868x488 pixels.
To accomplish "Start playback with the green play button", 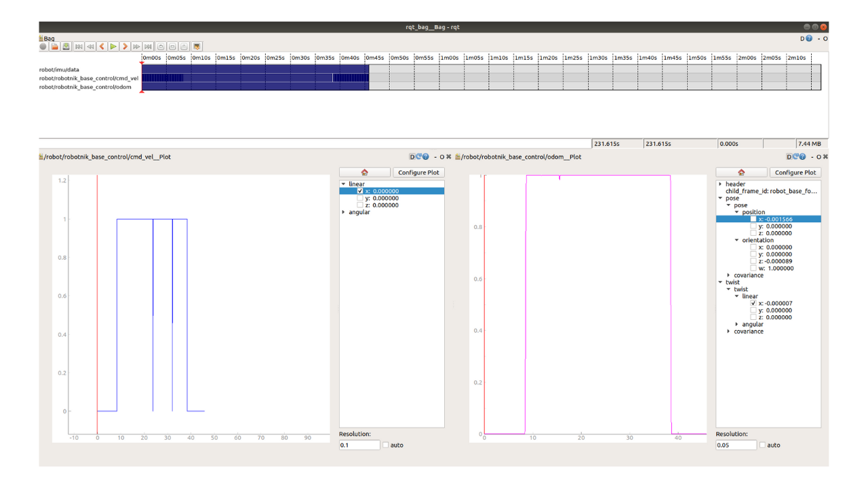I will pos(113,47).
